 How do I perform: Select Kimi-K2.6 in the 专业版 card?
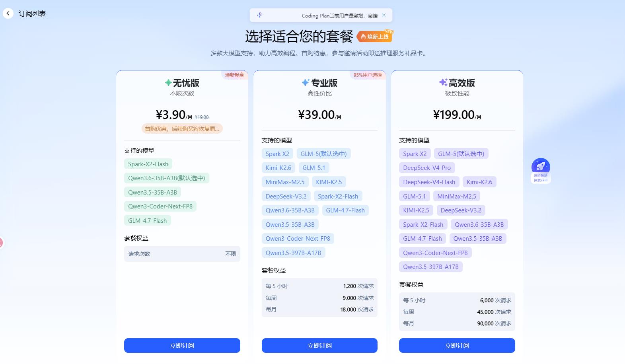click(x=278, y=167)
